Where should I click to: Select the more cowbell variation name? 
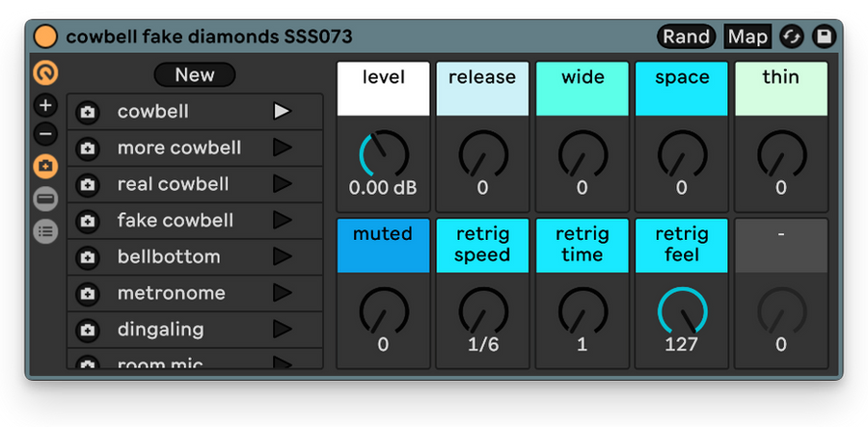pos(179,147)
